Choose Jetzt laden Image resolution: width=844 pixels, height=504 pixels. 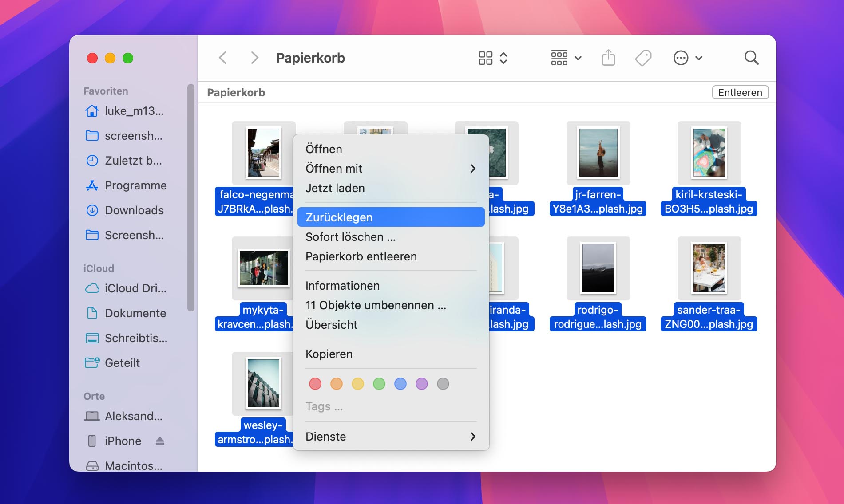[x=391, y=188]
